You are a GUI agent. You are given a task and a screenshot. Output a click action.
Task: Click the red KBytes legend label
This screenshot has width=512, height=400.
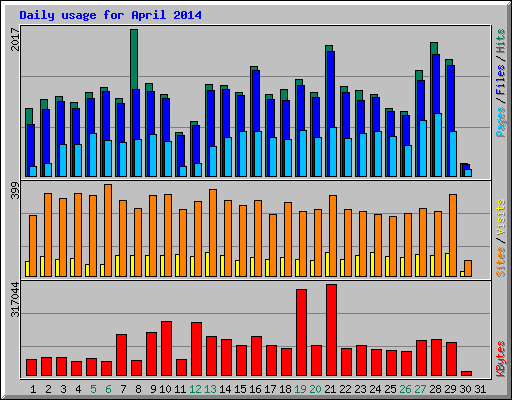point(501,359)
